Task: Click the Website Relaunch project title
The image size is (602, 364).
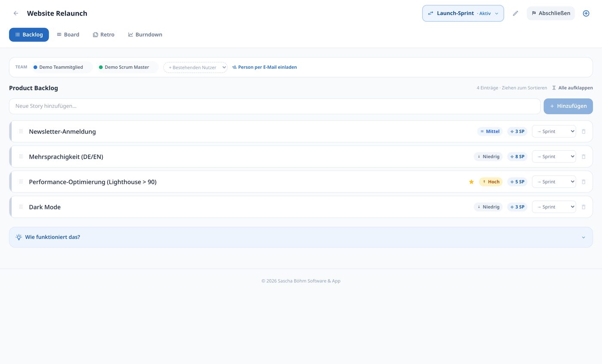Action: 57,13
